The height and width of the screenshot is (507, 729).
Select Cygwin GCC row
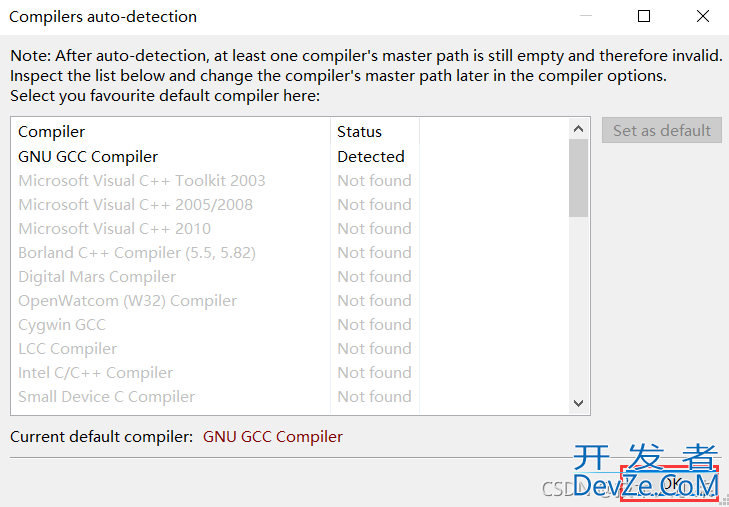[290, 325]
